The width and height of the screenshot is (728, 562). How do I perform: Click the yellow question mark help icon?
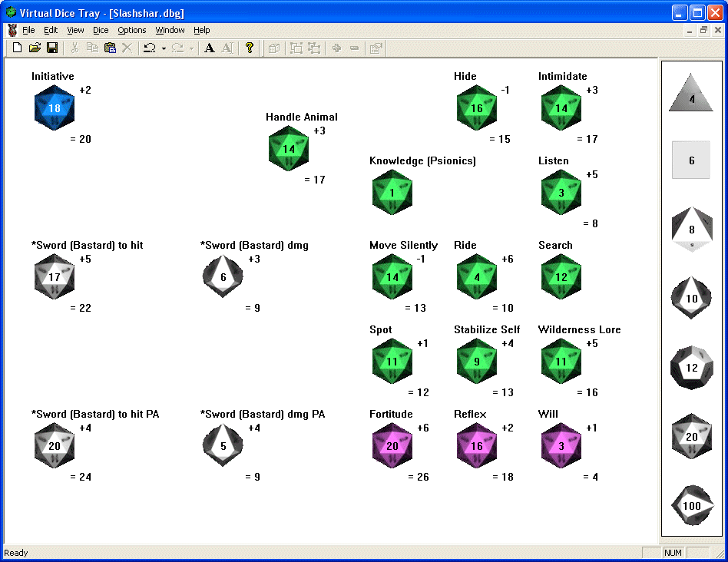[250, 48]
